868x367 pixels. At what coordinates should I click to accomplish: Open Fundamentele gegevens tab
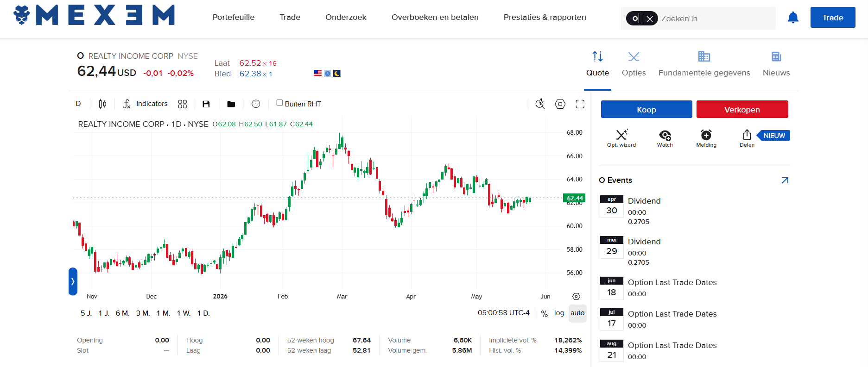[x=704, y=64]
